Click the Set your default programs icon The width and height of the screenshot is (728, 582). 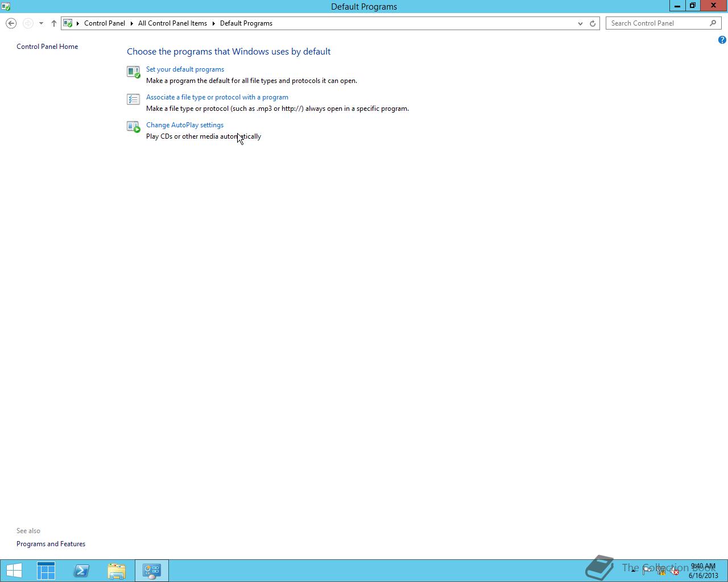point(134,72)
